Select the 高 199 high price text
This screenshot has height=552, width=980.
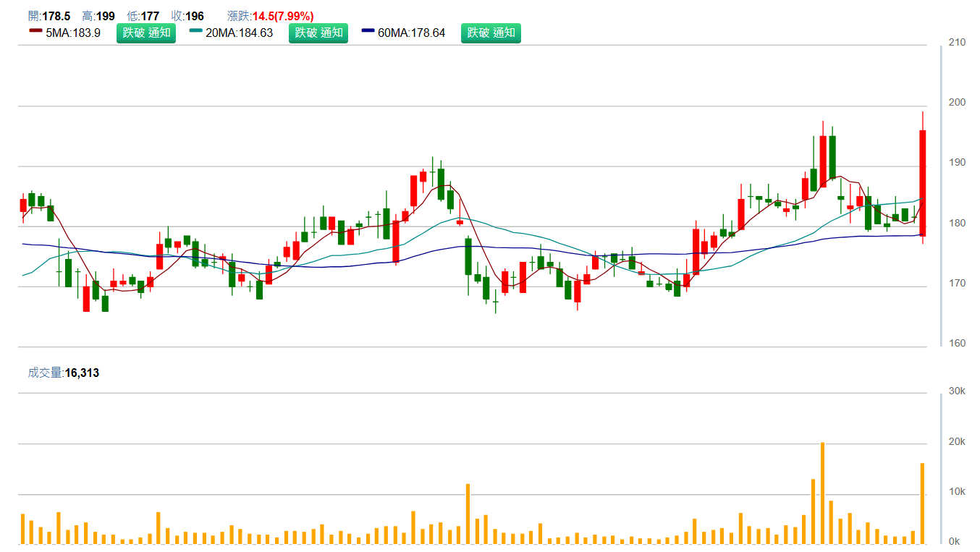pos(98,16)
